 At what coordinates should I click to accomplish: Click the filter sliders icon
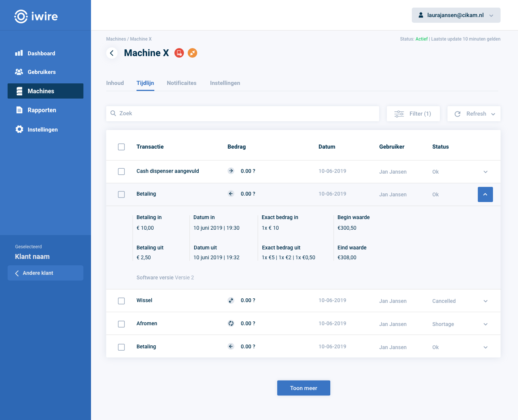(399, 114)
